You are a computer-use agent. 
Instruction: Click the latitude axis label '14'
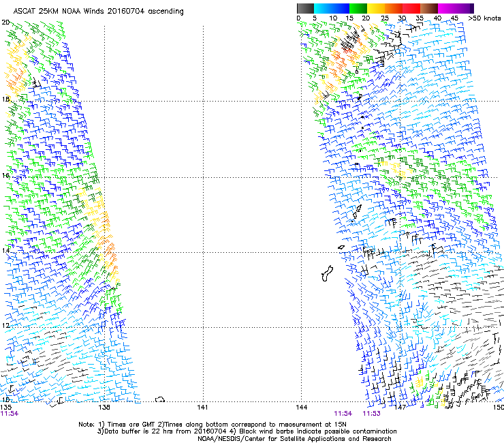(x=5, y=250)
